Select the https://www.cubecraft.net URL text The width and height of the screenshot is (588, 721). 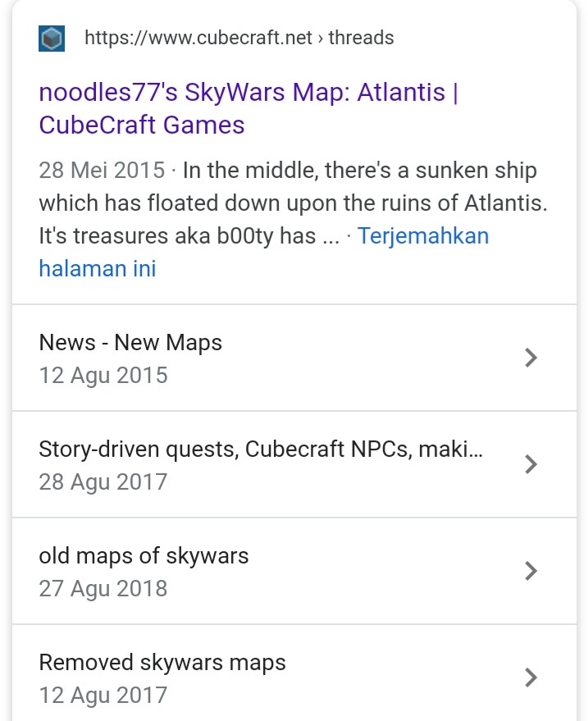coord(198,38)
